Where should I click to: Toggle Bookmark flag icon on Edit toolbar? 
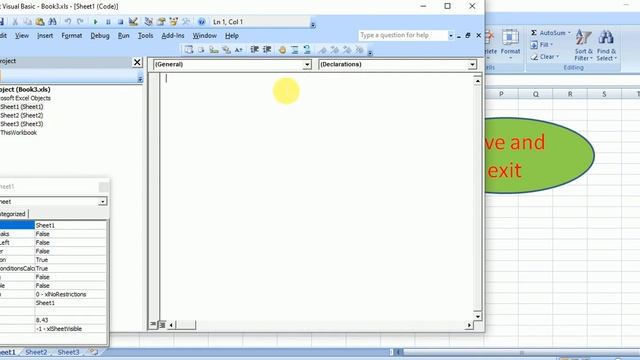tap(322, 50)
